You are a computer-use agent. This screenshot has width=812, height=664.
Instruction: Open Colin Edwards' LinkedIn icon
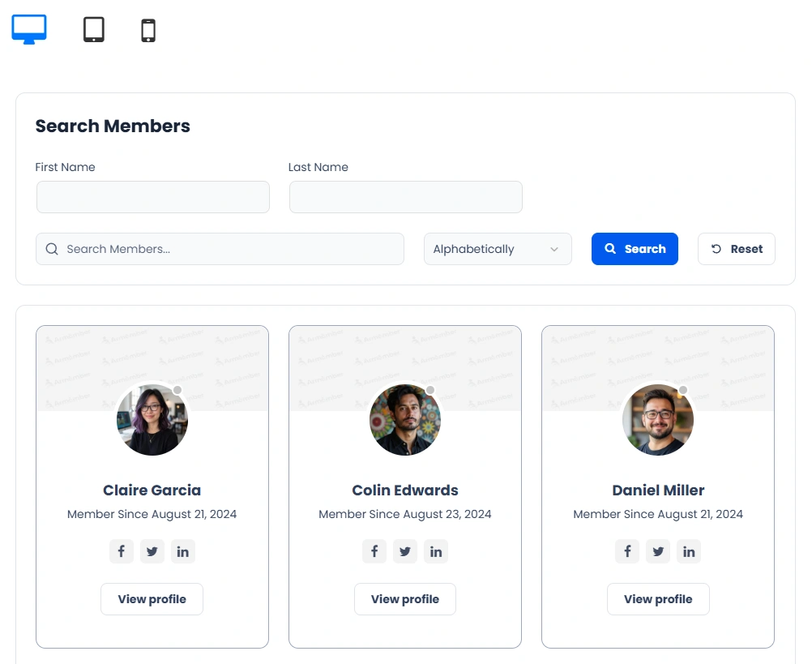pos(436,551)
